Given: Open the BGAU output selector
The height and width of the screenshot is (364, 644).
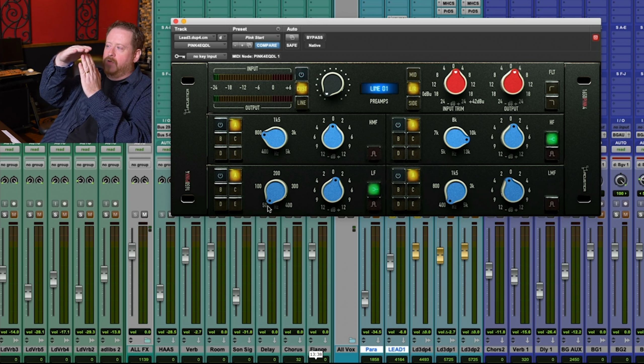Looking at the screenshot, I should point(621,135).
